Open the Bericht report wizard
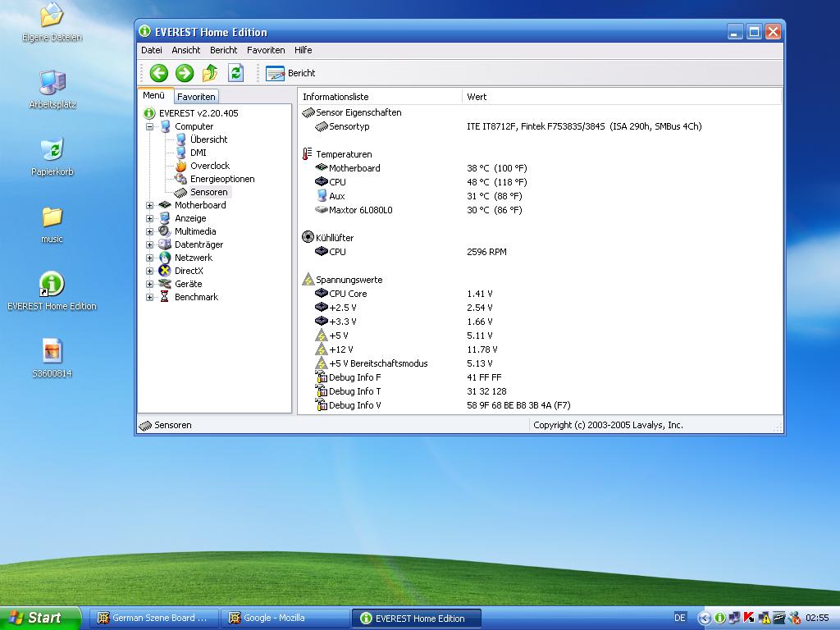This screenshot has height=630, width=840. click(290, 73)
